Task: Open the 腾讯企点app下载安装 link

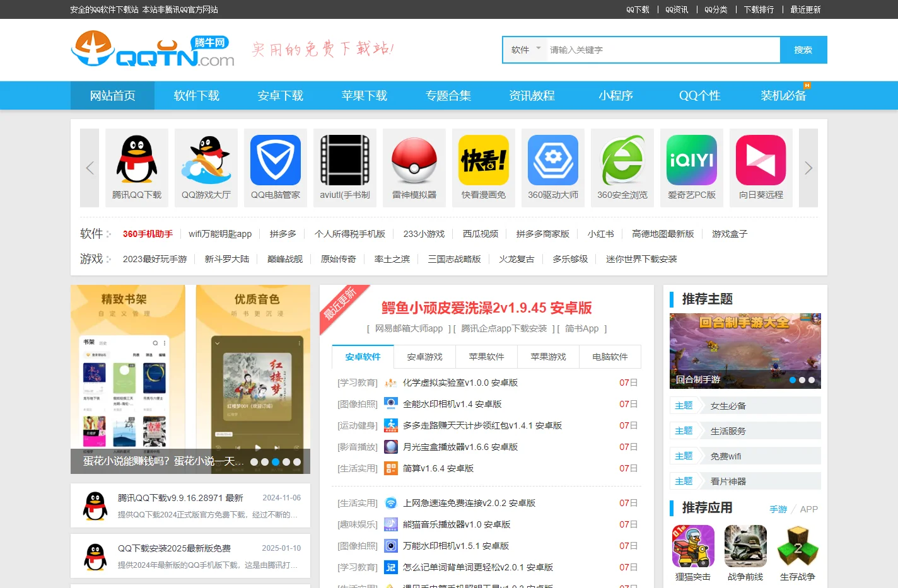Action: 504,328
